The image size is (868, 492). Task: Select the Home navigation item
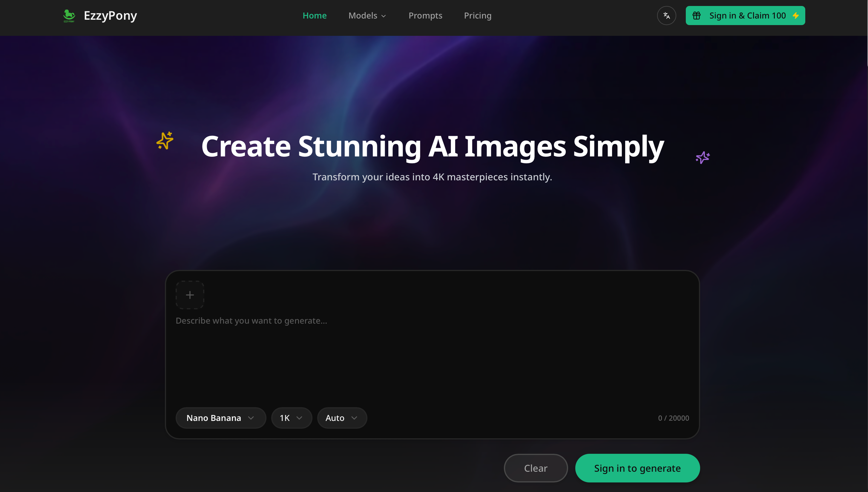point(314,15)
